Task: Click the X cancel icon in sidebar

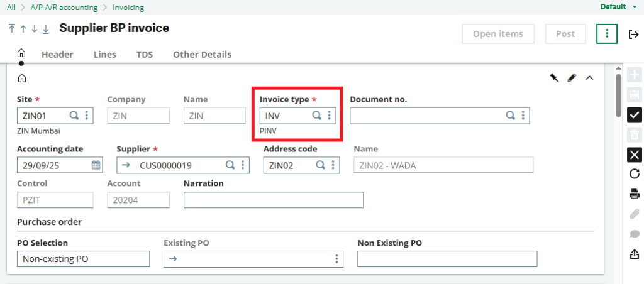Action: pyautogui.click(x=635, y=155)
